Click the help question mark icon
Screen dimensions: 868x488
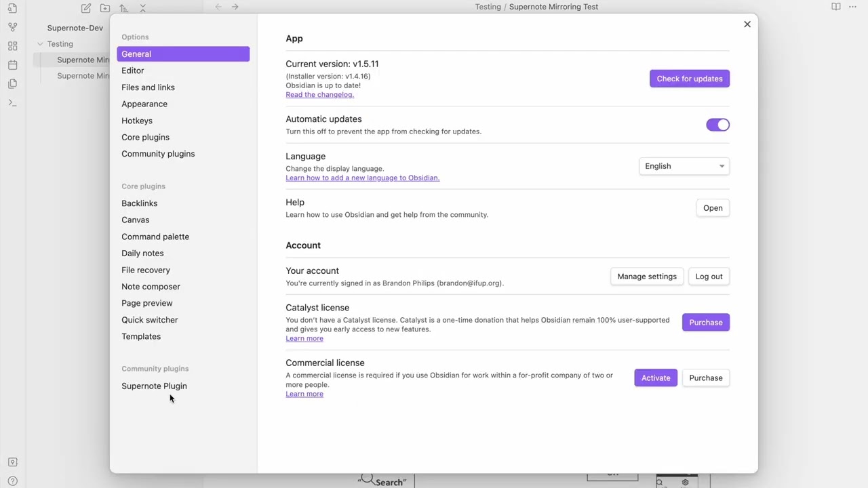click(12, 481)
